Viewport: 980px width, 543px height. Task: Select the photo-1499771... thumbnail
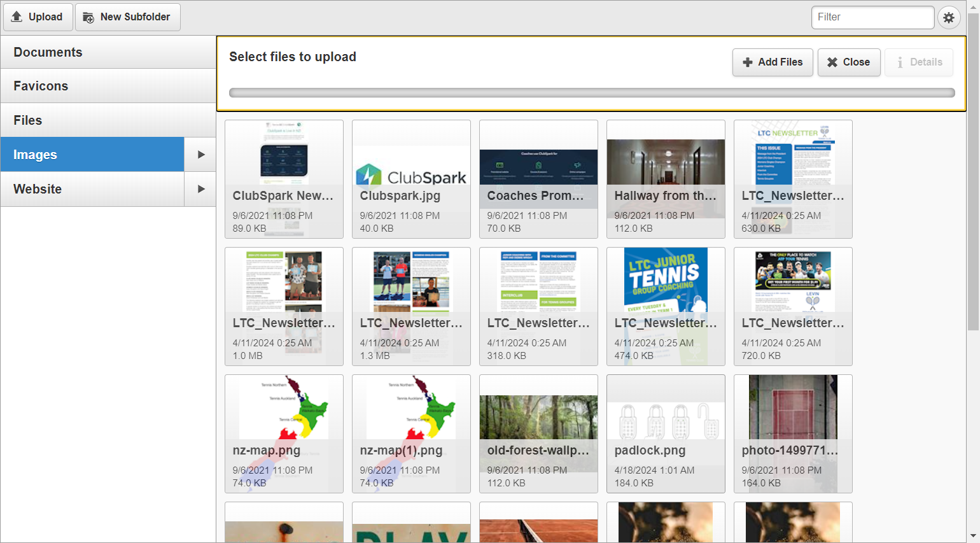[x=793, y=434]
